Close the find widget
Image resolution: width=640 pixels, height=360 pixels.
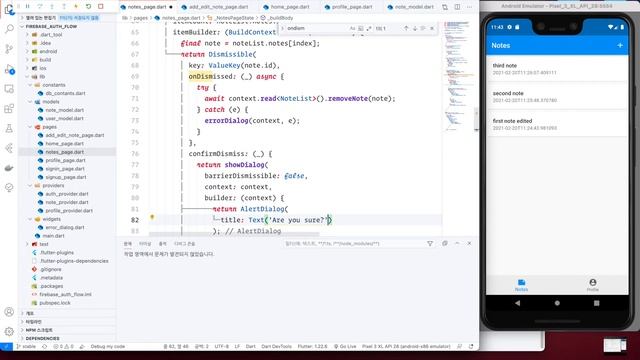coord(432,28)
